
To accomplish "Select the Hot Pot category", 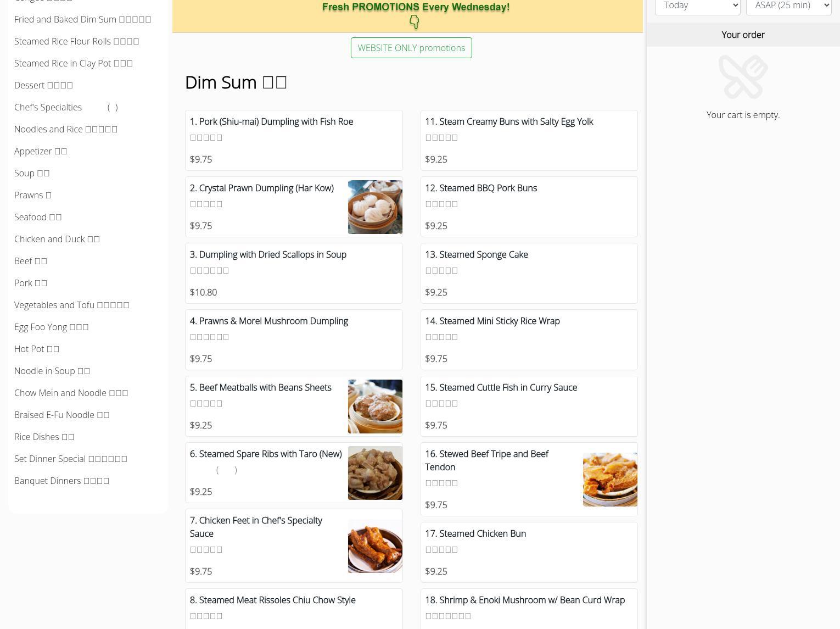I will tap(37, 349).
